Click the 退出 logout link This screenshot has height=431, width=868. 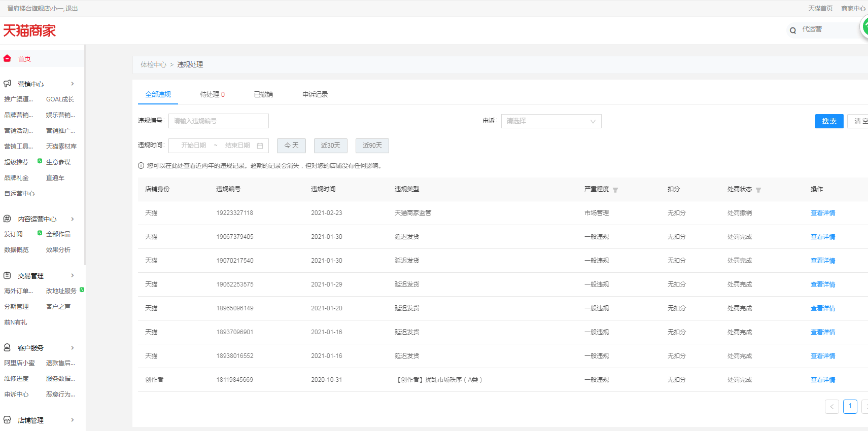72,9
